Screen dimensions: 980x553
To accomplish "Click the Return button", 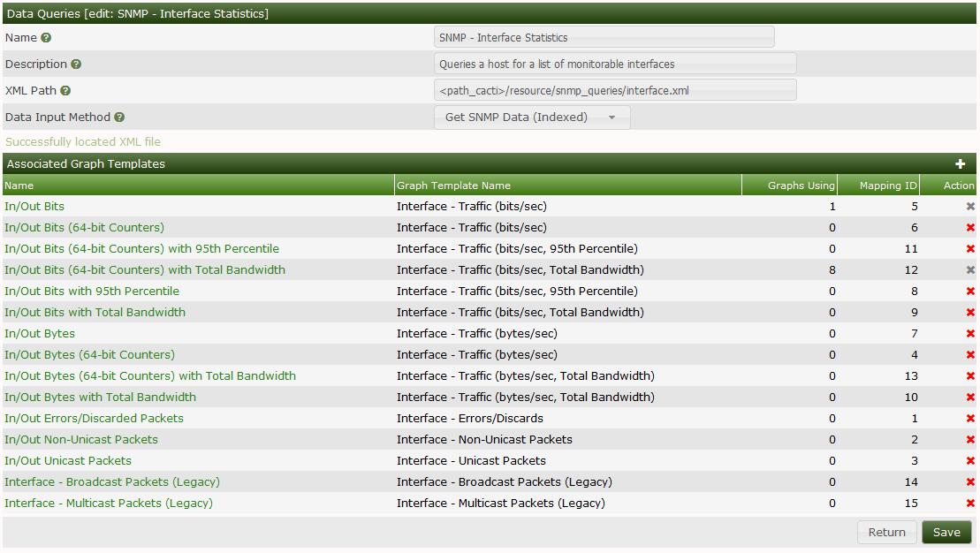I will click(x=886, y=532).
